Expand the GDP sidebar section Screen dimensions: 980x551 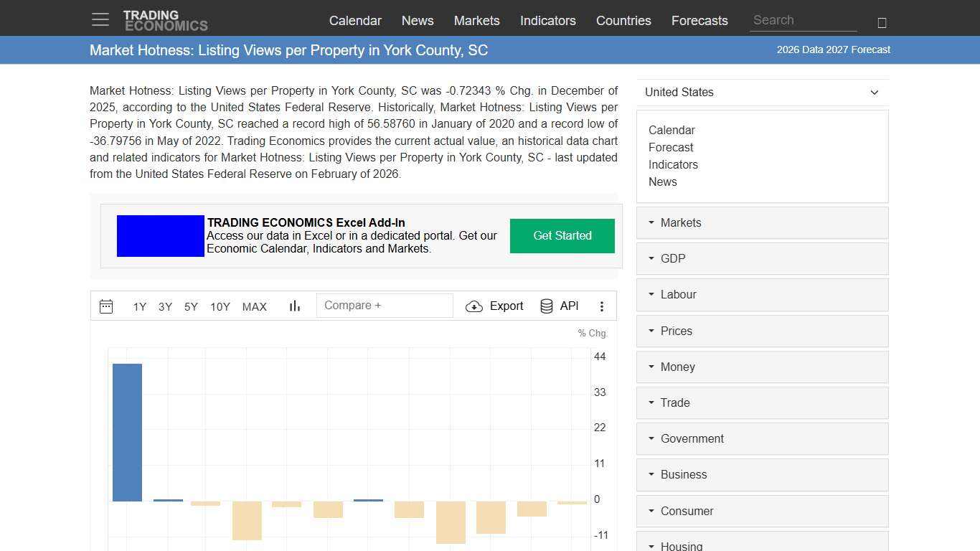(673, 258)
